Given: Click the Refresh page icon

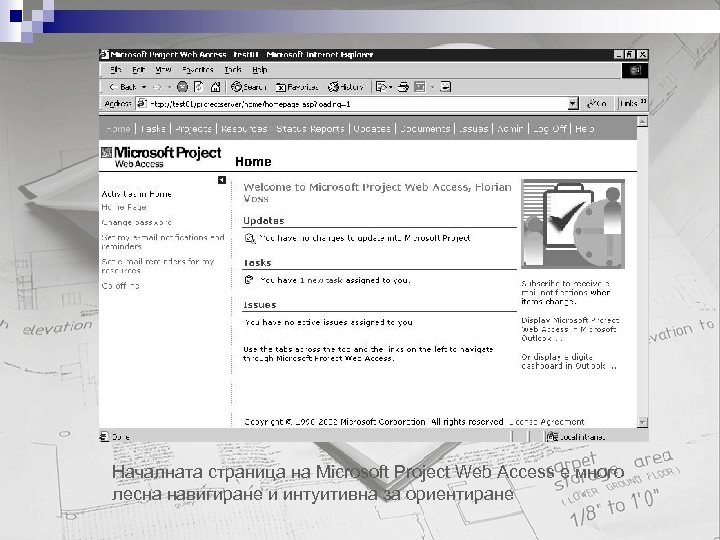Looking at the screenshot, I should point(198,87).
